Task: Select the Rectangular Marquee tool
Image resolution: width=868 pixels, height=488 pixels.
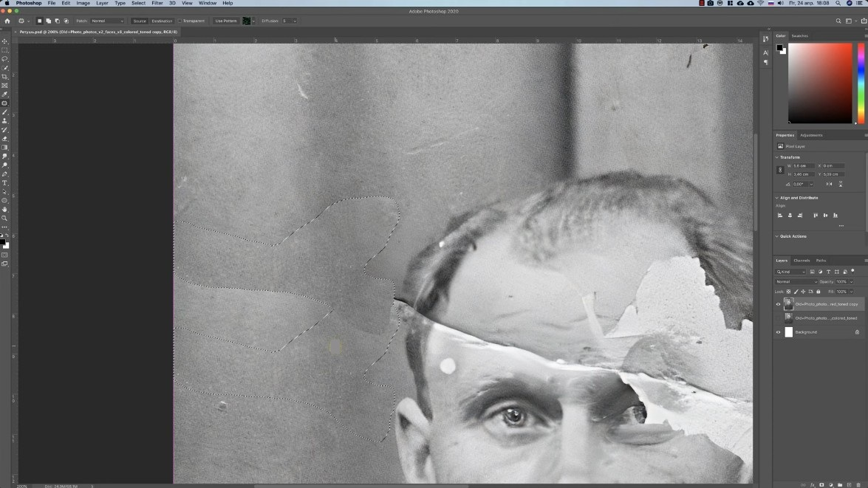Action: (x=5, y=49)
